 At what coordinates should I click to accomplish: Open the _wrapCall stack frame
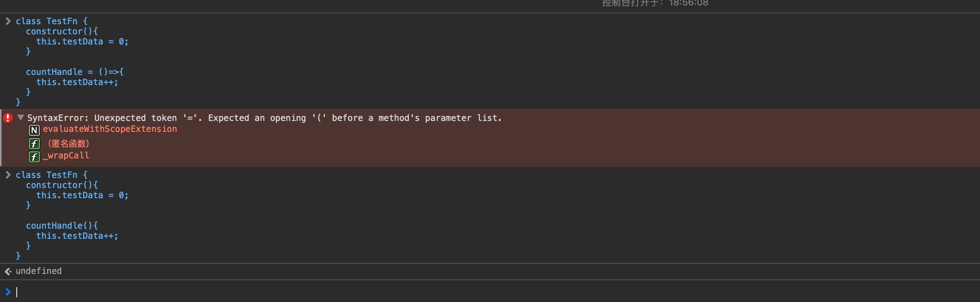(x=66, y=156)
